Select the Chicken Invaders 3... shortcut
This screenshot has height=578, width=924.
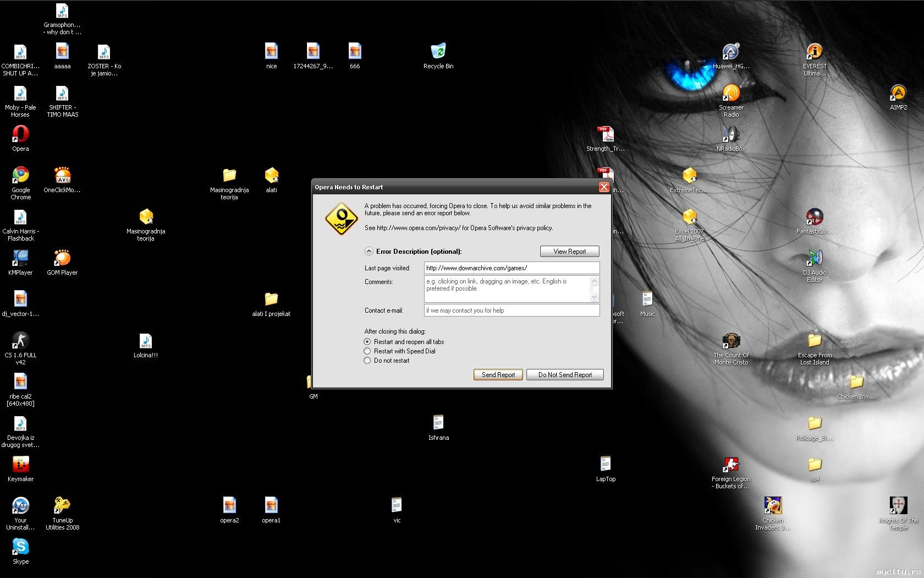(773, 506)
